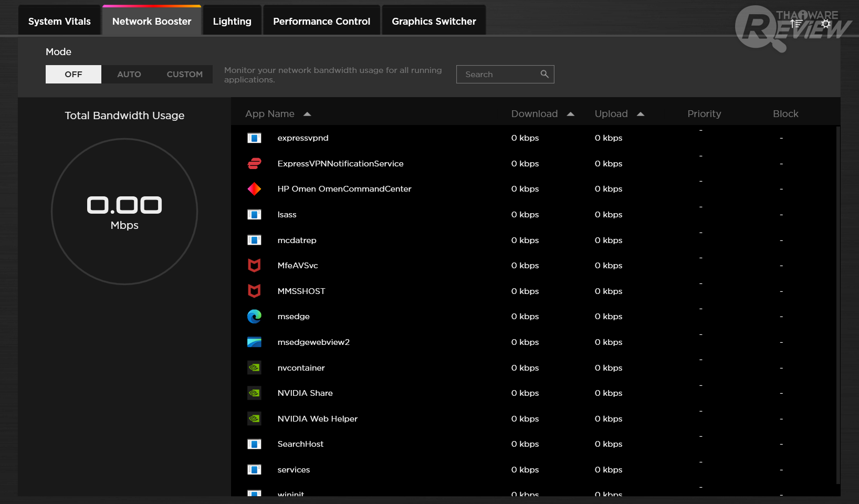
Task: Click the HP Omen diamond icon
Action: click(x=254, y=189)
